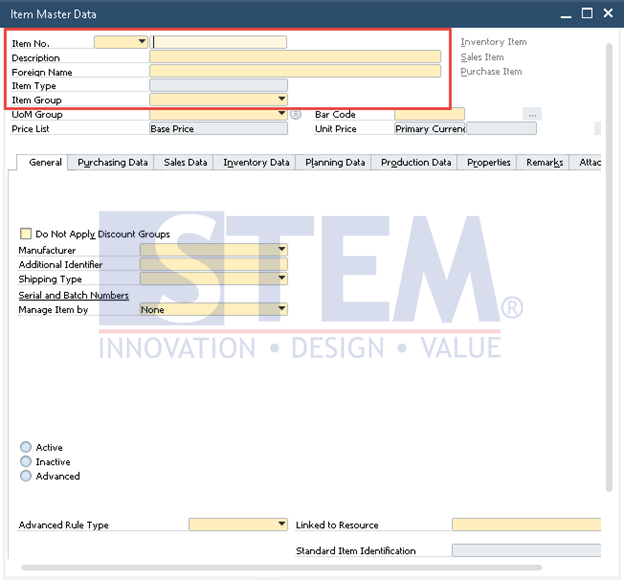The image size is (624, 581).
Task: Open the Advanced Rule Type dropdown
Action: pyautogui.click(x=238, y=524)
